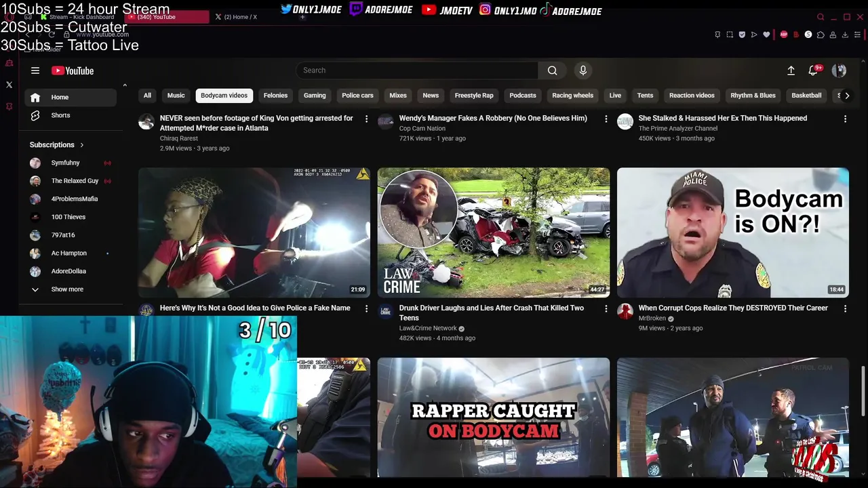Image resolution: width=868 pixels, height=488 pixels.
Task: Click the red B extension icon
Action: pyautogui.click(x=796, y=35)
